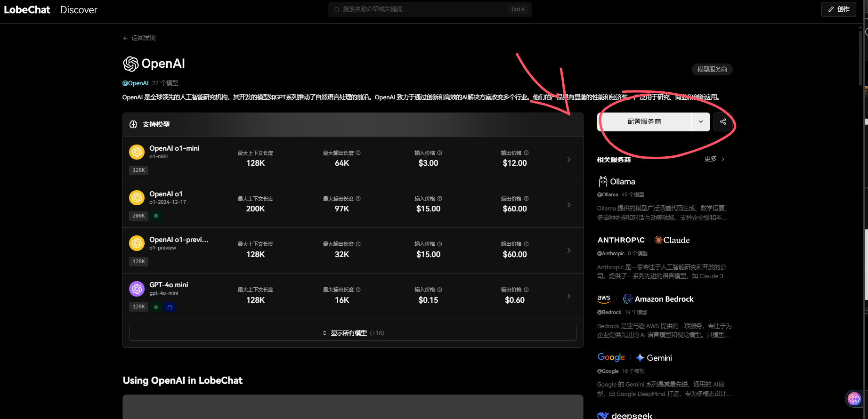Image resolution: width=868 pixels, height=419 pixels.
Task: Click the @Google handle text
Action: coord(608,371)
